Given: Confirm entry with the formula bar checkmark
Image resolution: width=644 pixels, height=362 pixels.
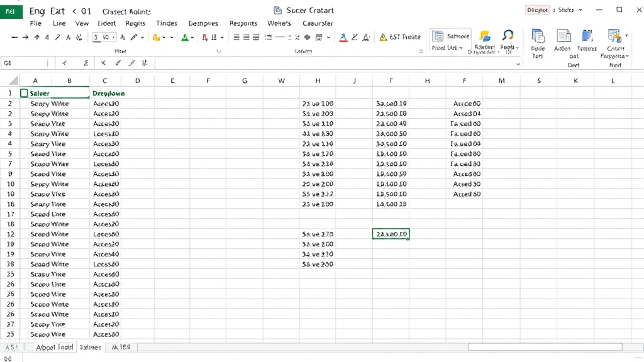Looking at the screenshot, I should point(65,63).
